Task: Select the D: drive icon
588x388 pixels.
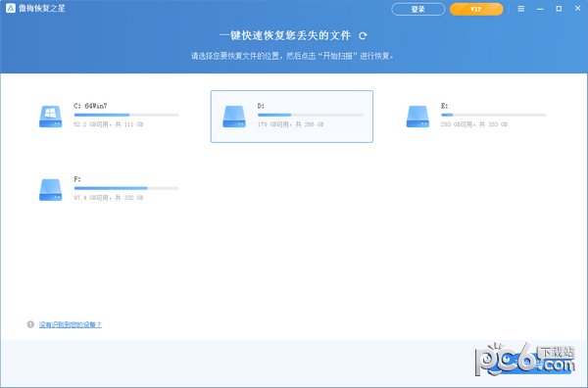Action: click(x=234, y=117)
